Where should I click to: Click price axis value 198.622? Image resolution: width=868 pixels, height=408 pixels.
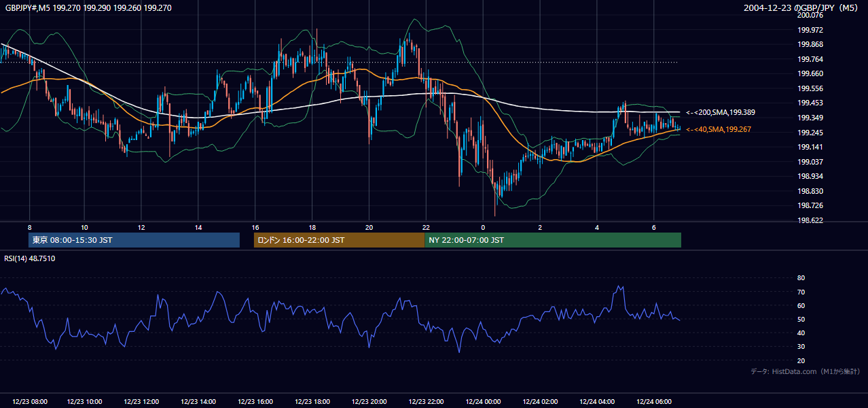pos(810,220)
